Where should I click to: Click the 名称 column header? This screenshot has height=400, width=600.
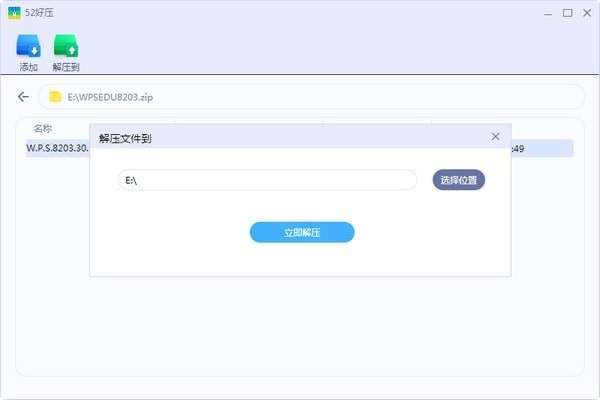coord(42,128)
